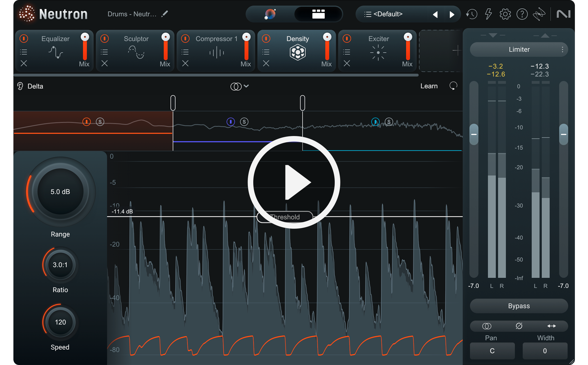This screenshot has width=588, height=365.
Task: Open the Compressor 1 preset list menu
Action: coord(185,52)
